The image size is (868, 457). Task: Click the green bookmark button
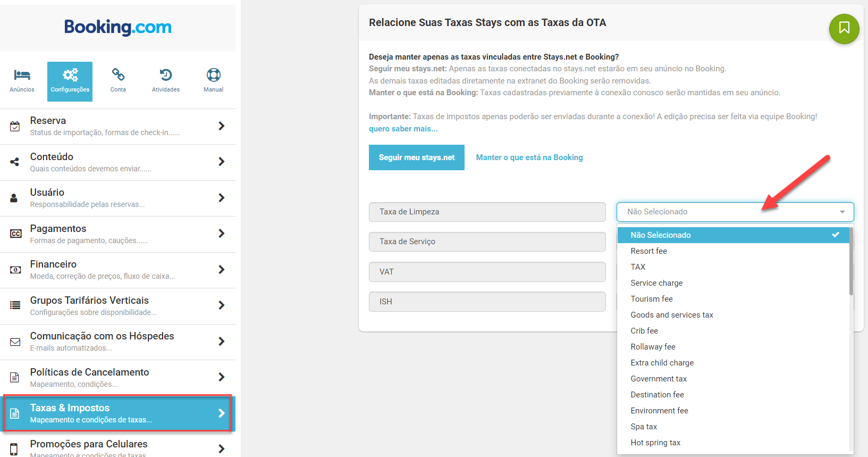tap(844, 29)
